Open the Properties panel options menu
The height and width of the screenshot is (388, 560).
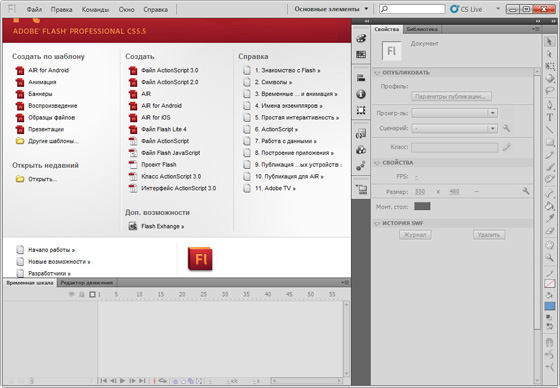point(536,29)
